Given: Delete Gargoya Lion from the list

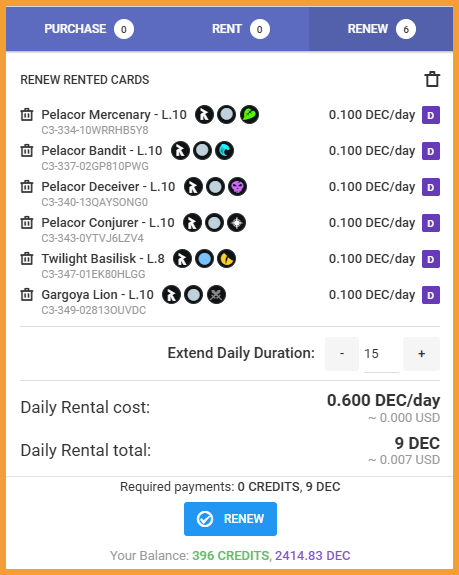Looking at the screenshot, I should point(27,294).
